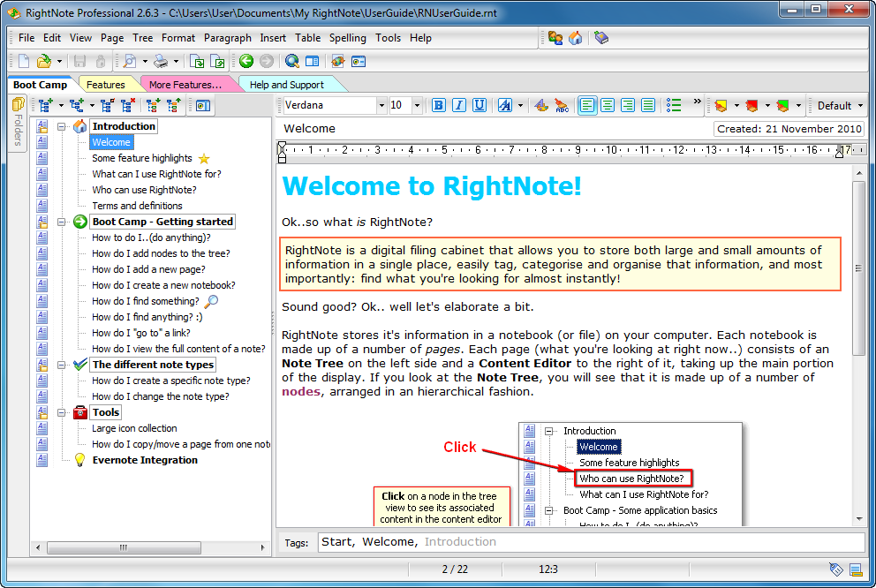Image resolution: width=876 pixels, height=588 pixels.
Task: Open Large icon collection node
Action: (134, 429)
